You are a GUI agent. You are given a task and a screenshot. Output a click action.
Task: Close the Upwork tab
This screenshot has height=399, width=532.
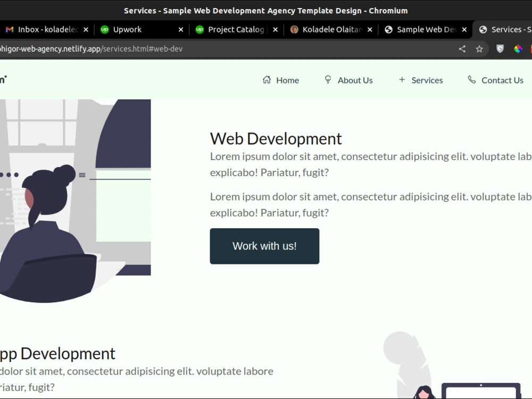click(x=181, y=29)
